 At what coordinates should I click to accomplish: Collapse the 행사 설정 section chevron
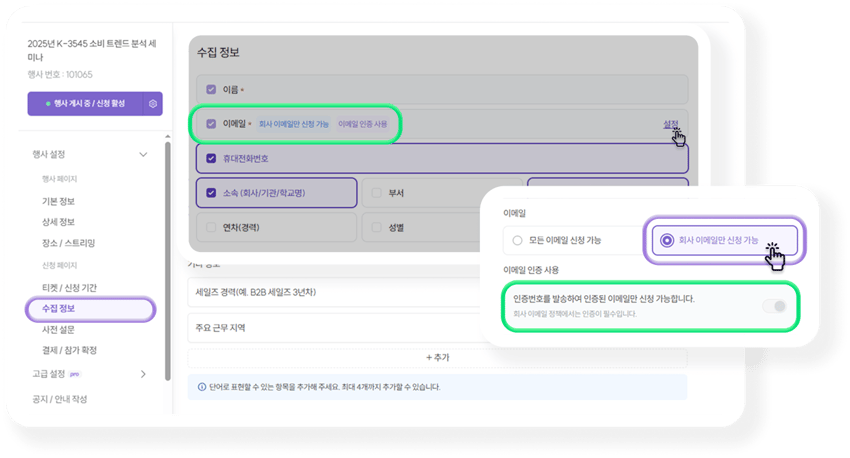pyautogui.click(x=143, y=154)
